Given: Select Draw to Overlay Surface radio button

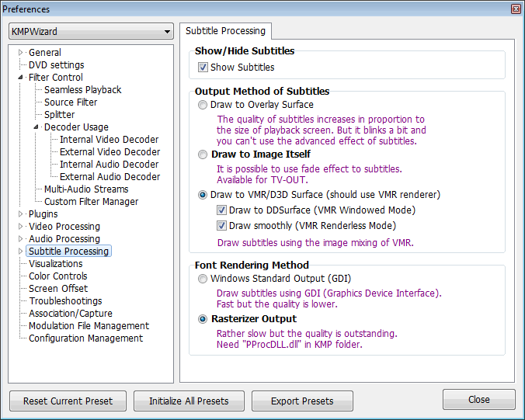Looking at the screenshot, I should pos(203,105).
